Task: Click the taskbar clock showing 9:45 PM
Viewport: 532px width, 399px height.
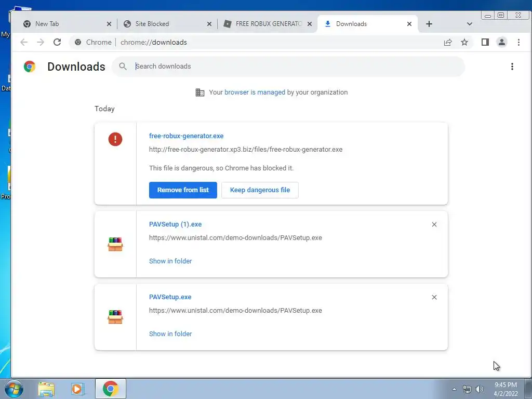Action: point(506,389)
